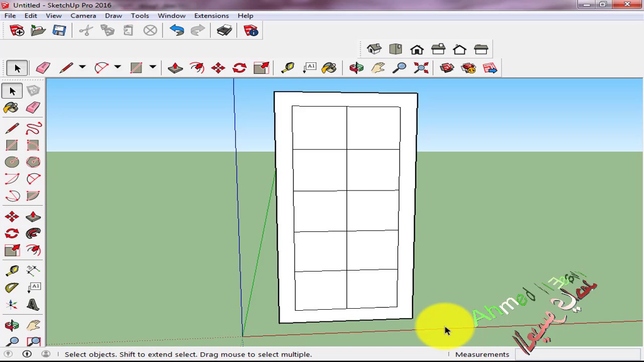The height and width of the screenshot is (362, 644).
Task: Expand the Line tool dropdown arrow
Action: click(x=82, y=67)
